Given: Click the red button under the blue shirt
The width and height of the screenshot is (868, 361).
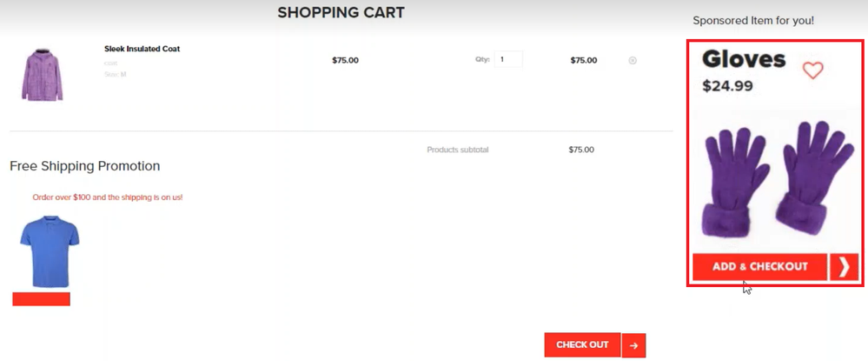Looking at the screenshot, I should tap(41, 299).
